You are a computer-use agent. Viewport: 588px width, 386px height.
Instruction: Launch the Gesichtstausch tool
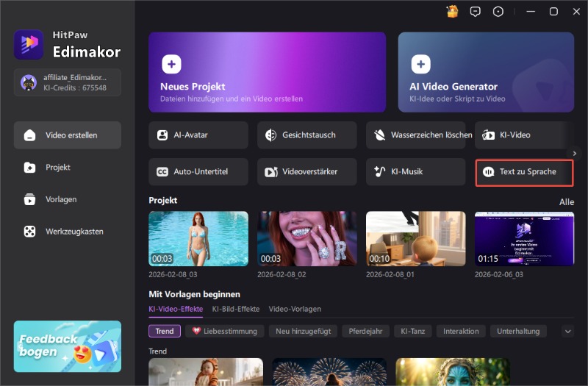306,135
